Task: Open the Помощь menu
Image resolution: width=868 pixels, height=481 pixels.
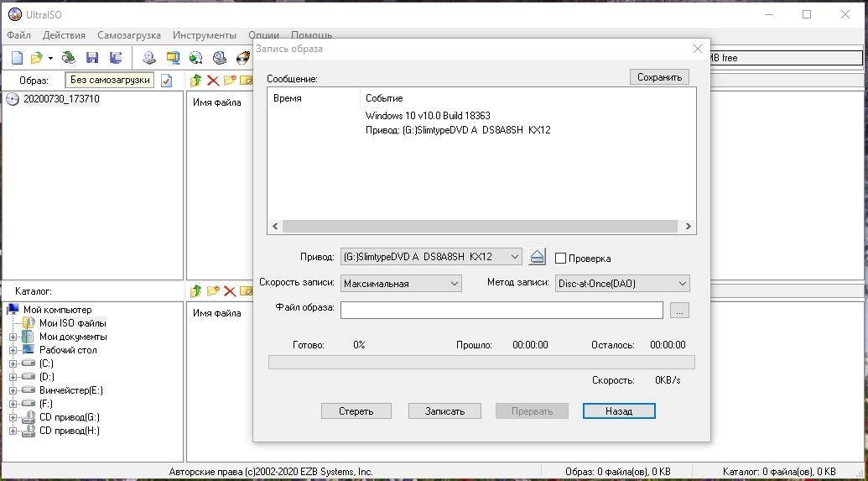Action: click(312, 35)
